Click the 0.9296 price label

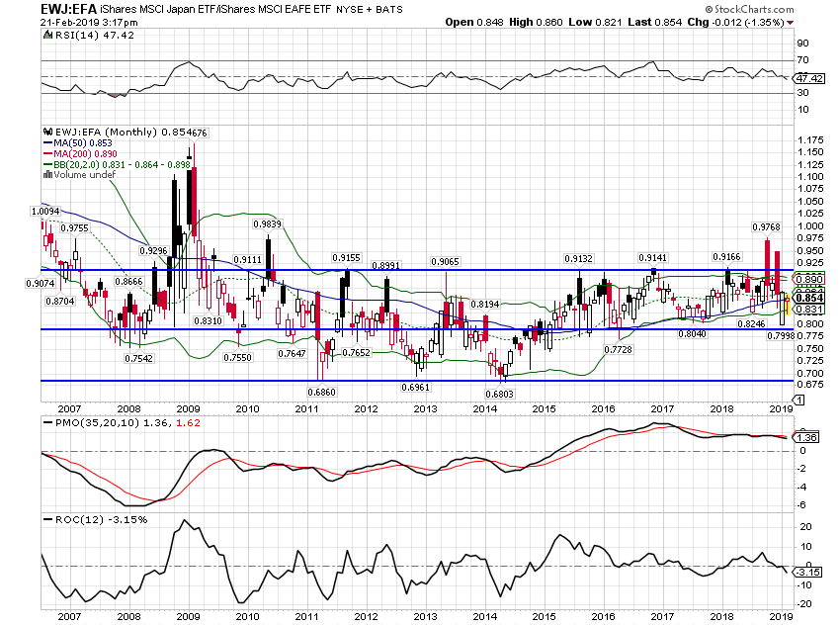pos(153,250)
